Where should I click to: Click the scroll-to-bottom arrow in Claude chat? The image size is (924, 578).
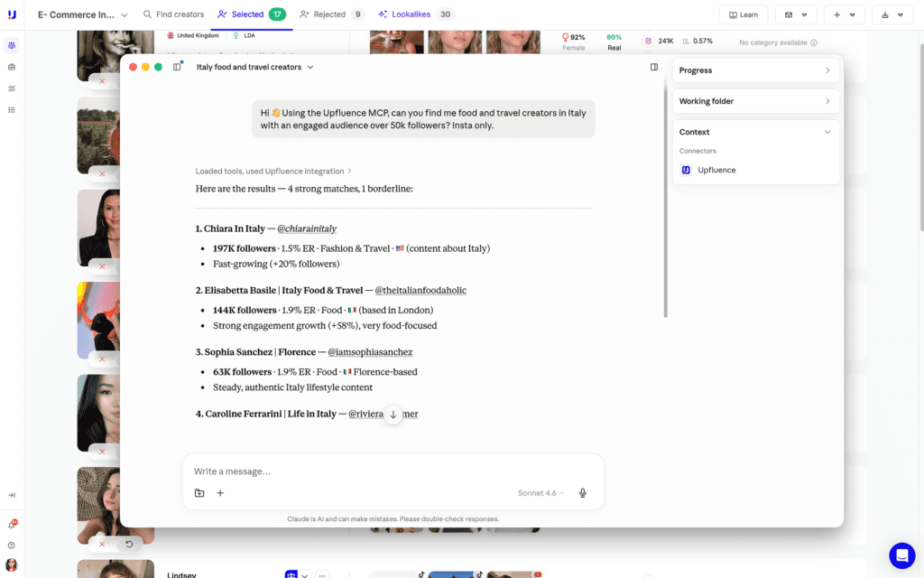coord(393,415)
